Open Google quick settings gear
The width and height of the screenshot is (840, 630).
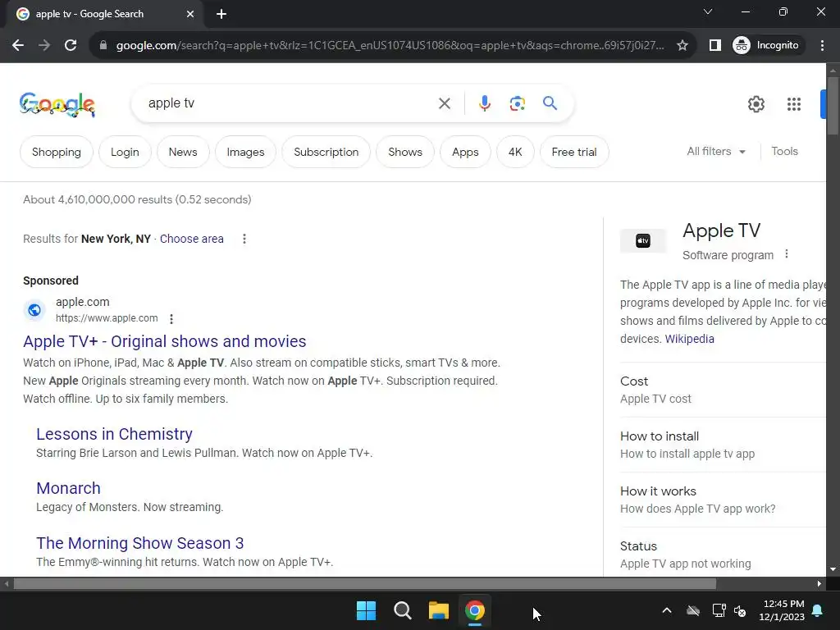(756, 104)
